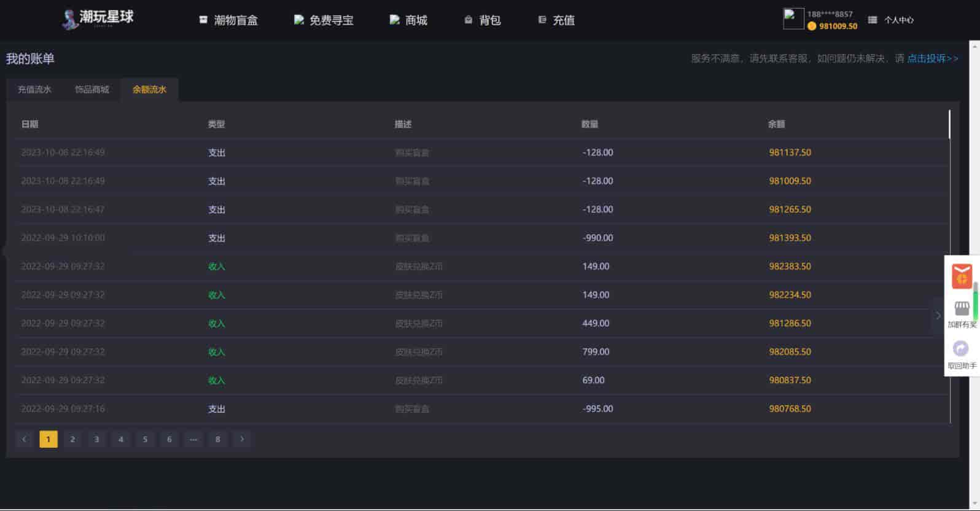Viewport: 980px width, 511px height.
Task: Switch to the 饰品商城 tab
Action: pos(92,90)
